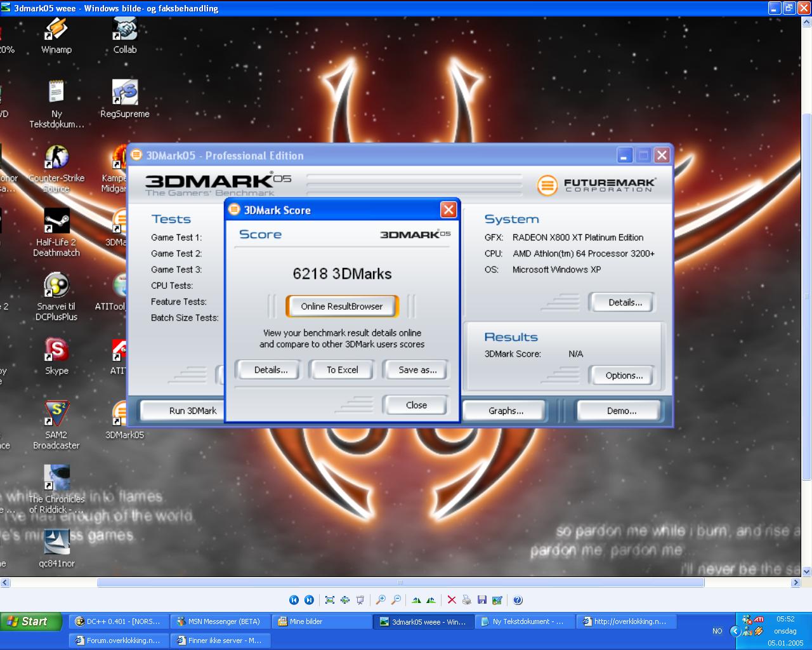Switch to MSN Messenger (BETA) taskbar button

pos(220,621)
